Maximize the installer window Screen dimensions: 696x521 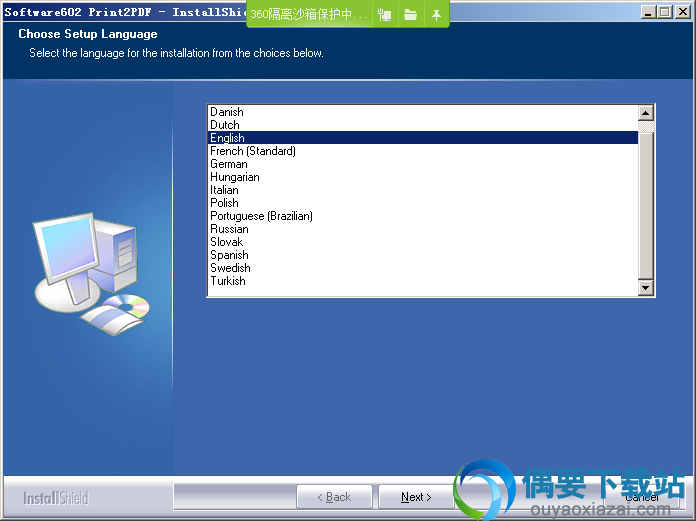pyautogui.click(x=664, y=12)
